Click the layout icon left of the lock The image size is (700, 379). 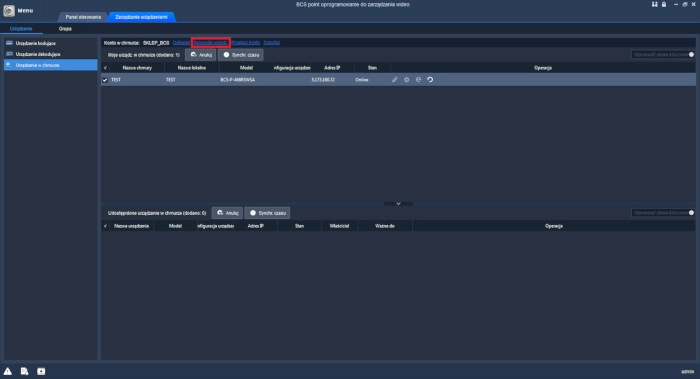click(x=654, y=4)
